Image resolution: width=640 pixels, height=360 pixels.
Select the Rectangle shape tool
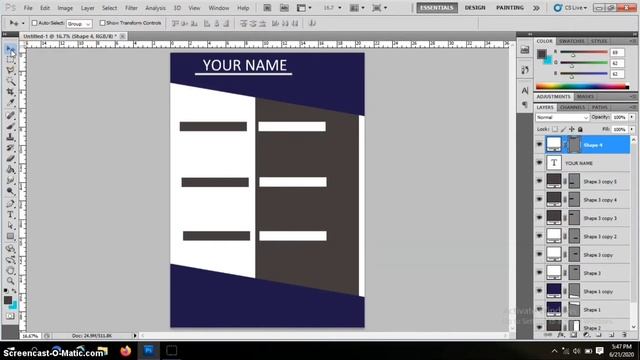point(10,236)
